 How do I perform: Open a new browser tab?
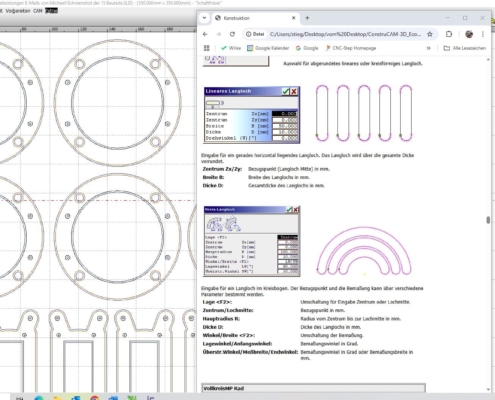[x=307, y=18]
